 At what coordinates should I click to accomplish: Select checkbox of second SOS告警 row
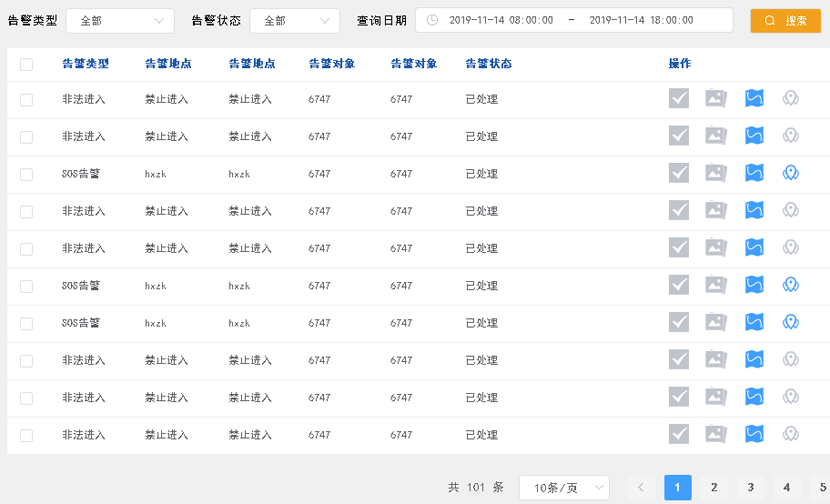26,287
